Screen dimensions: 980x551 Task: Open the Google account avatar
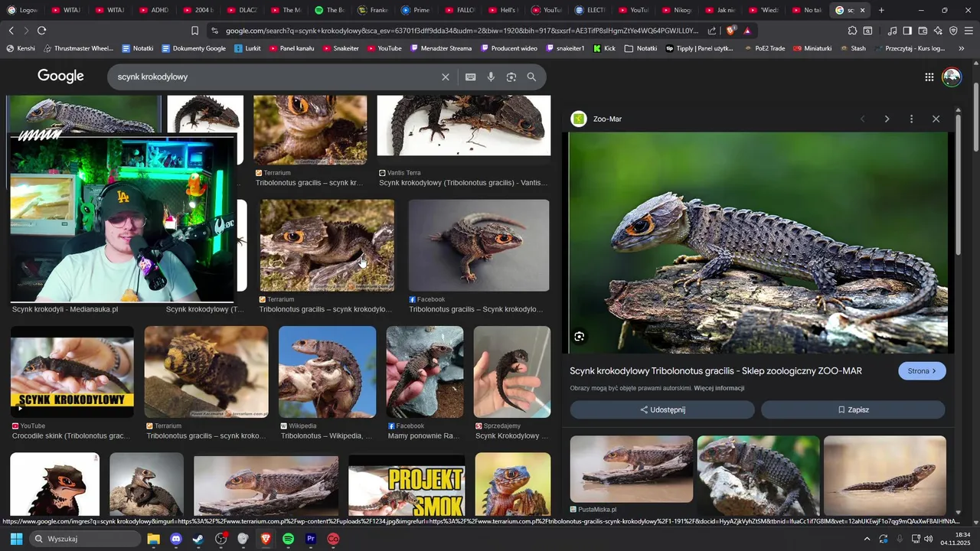(x=952, y=77)
